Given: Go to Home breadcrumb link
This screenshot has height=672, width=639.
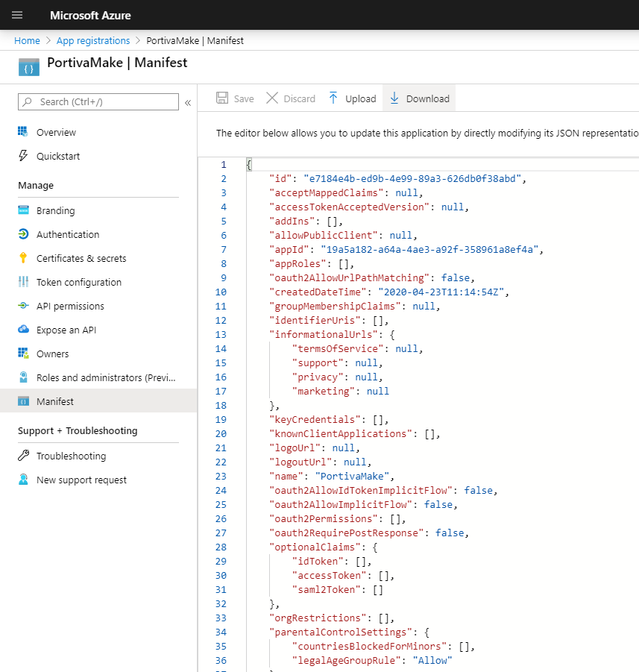Looking at the screenshot, I should (x=27, y=40).
